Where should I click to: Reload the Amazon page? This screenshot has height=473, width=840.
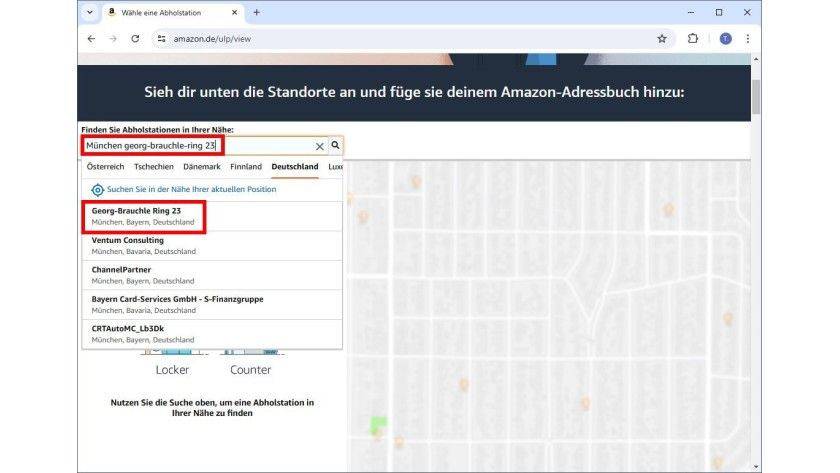point(135,39)
